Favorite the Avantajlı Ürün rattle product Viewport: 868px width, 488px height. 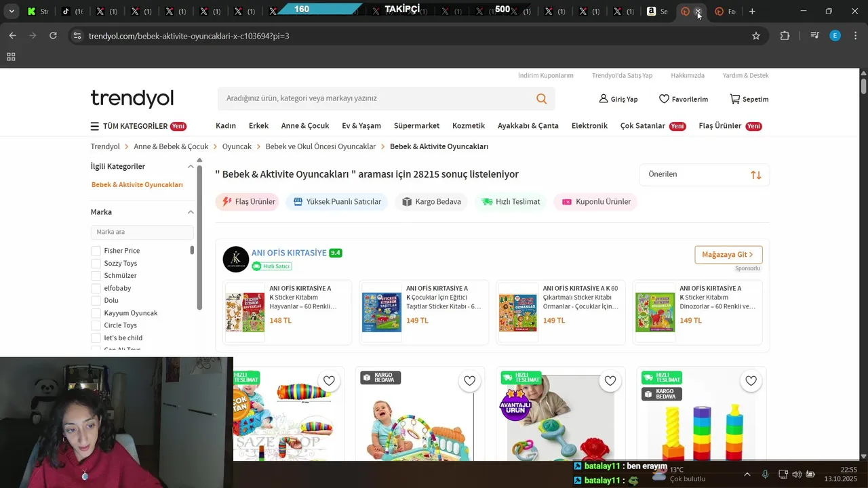coord(610,381)
